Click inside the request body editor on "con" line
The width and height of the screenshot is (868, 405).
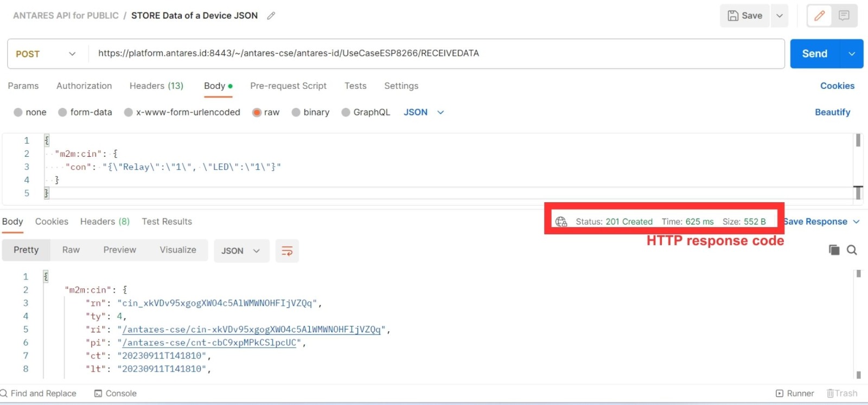tap(173, 167)
